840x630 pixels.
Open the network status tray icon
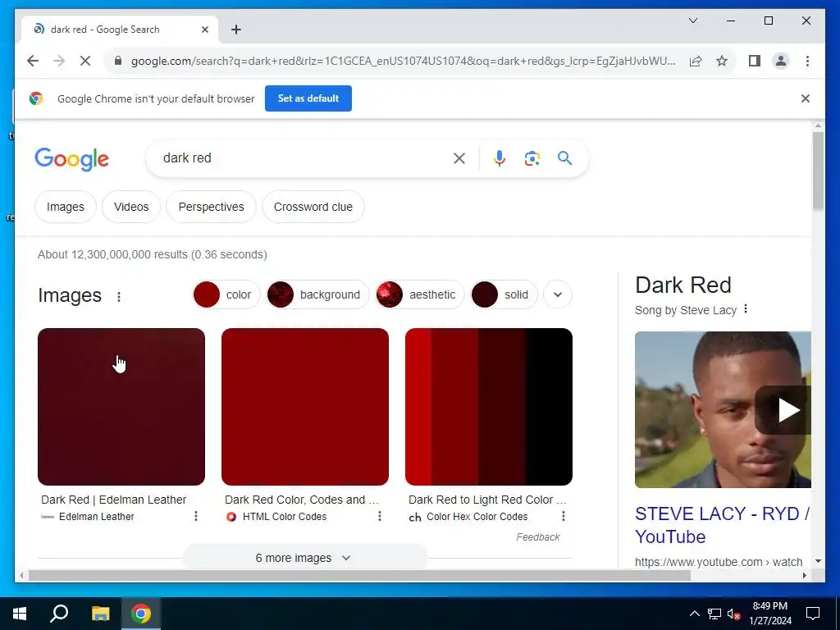714,614
